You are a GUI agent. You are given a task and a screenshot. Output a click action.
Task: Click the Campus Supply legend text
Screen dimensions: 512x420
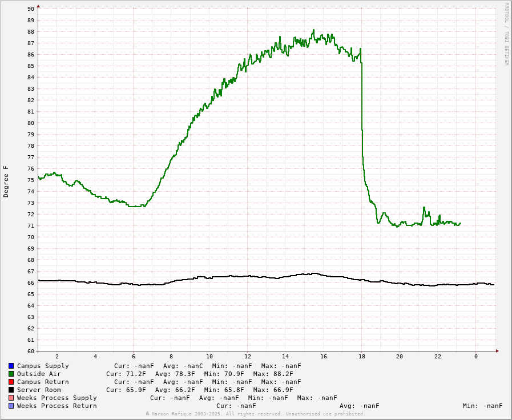43,366
